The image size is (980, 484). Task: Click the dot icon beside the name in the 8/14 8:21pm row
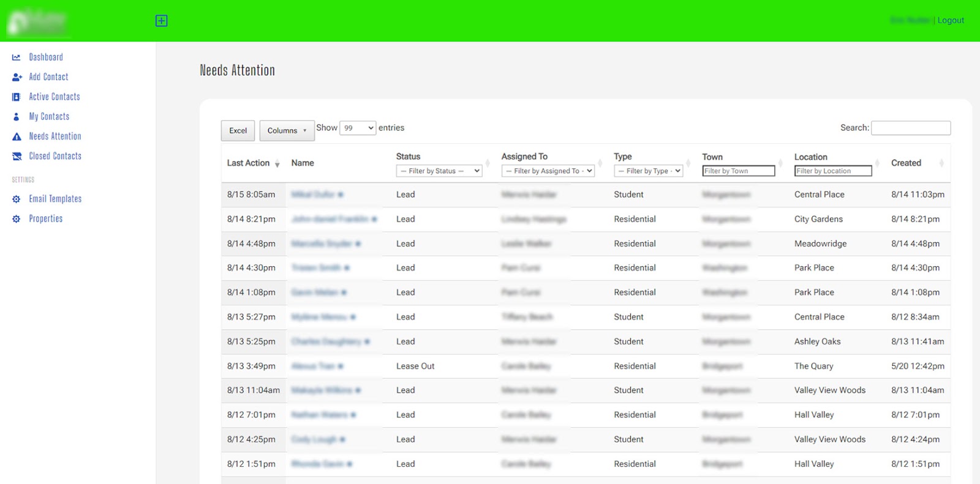pyautogui.click(x=374, y=219)
